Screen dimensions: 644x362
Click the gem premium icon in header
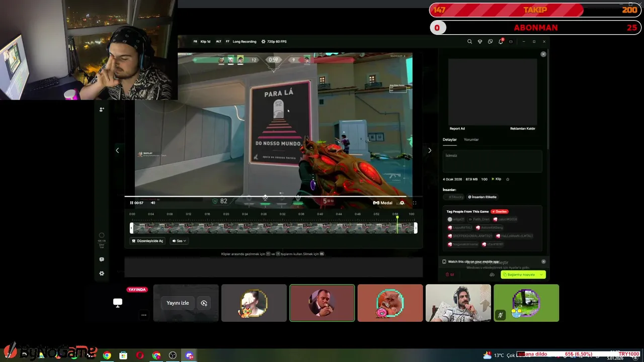pyautogui.click(x=479, y=42)
